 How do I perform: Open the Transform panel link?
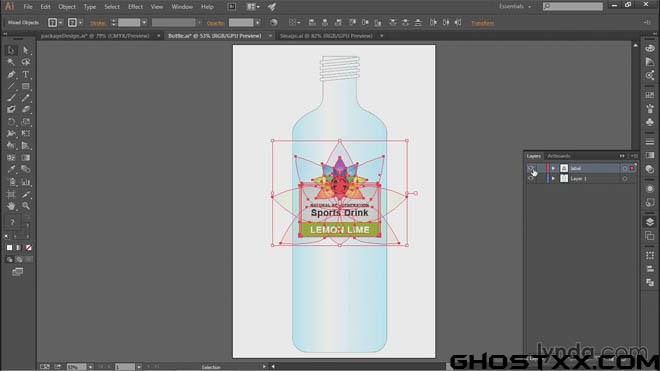click(482, 23)
